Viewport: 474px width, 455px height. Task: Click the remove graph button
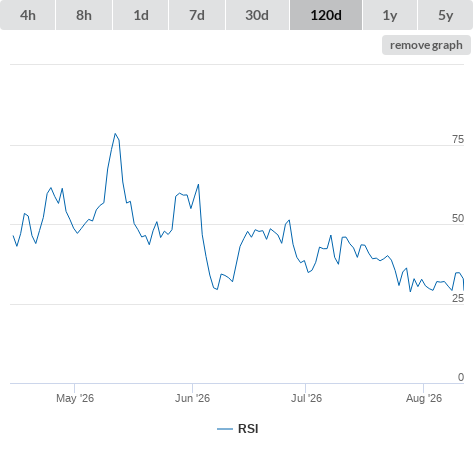[x=426, y=45]
